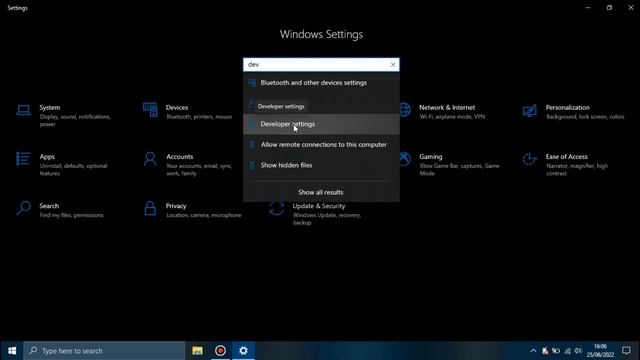Screen dimensions: 640x360
Task: Select Bluetooth and other devices settings result
Action: click(321, 83)
